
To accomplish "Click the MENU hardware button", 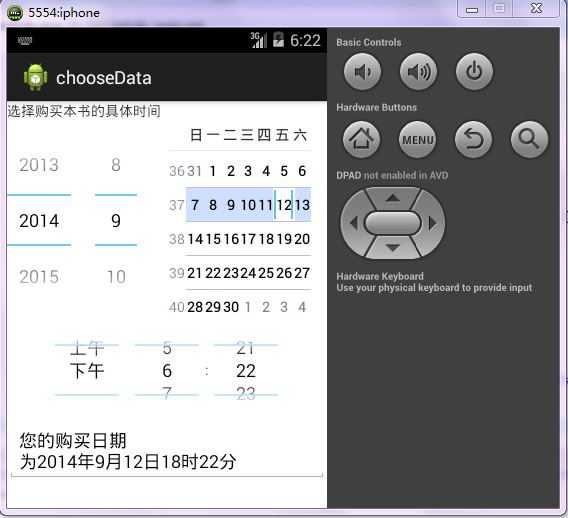I will tap(418, 139).
